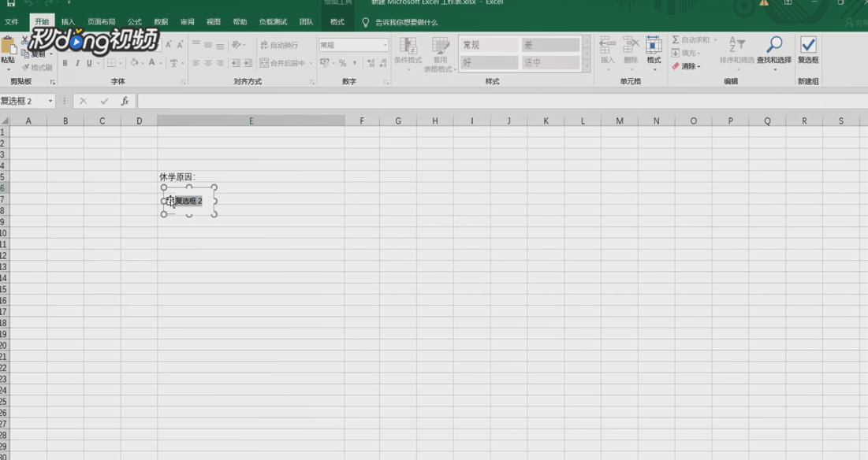868x460 pixels.
Task: Switch to the 数据 Data tab
Action: [x=161, y=22]
